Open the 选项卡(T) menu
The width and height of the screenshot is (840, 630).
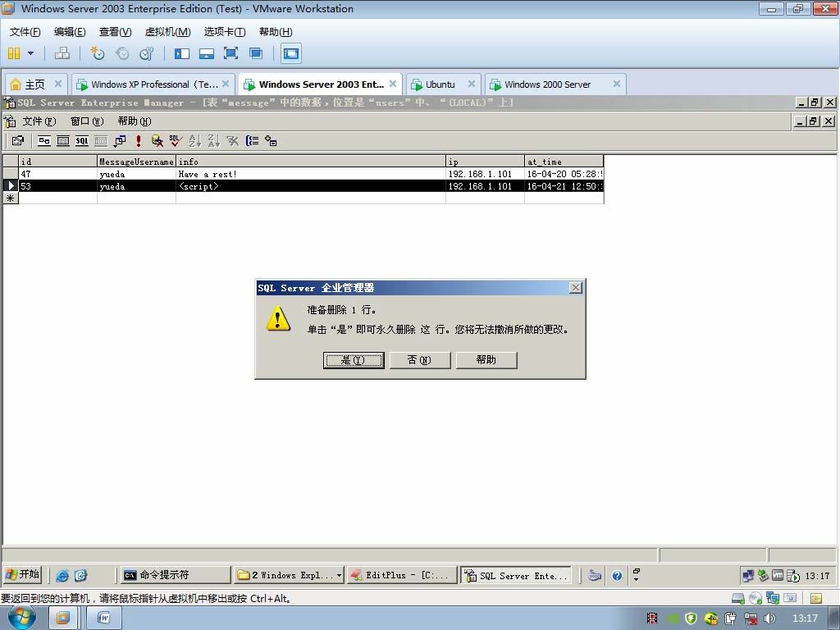[x=225, y=32]
